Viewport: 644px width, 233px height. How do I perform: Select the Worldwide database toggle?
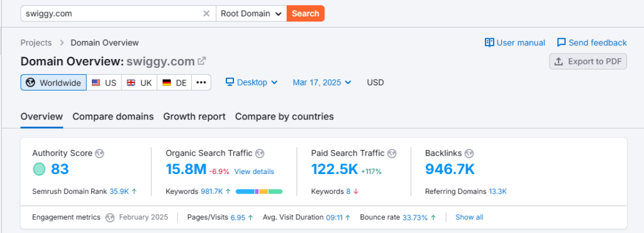click(53, 82)
